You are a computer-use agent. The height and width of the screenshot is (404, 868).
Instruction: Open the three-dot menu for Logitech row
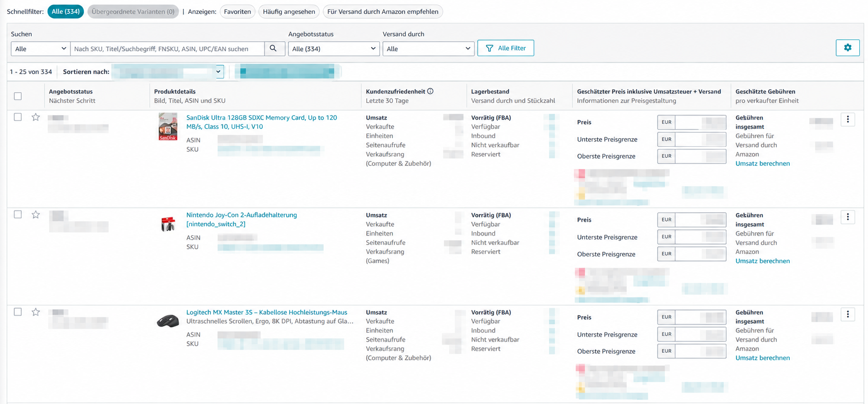[848, 314]
